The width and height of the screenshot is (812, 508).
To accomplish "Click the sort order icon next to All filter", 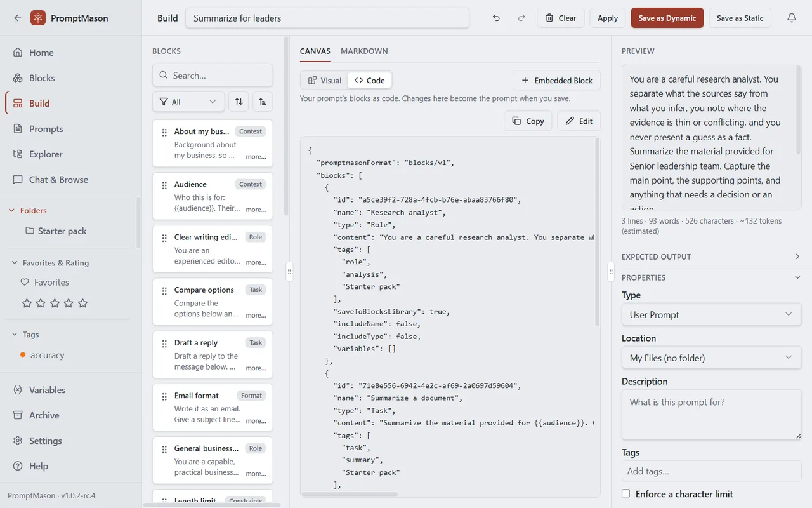I will 239,102.
